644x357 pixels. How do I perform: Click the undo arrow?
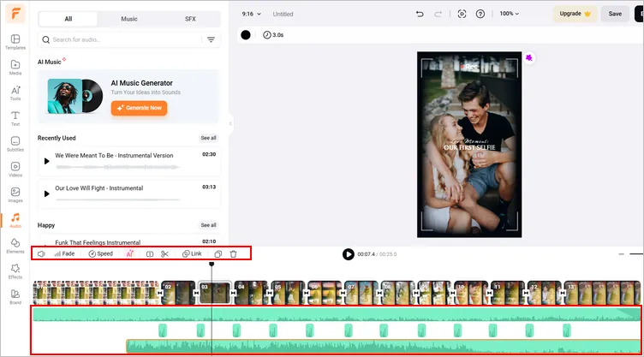point(420,14)
